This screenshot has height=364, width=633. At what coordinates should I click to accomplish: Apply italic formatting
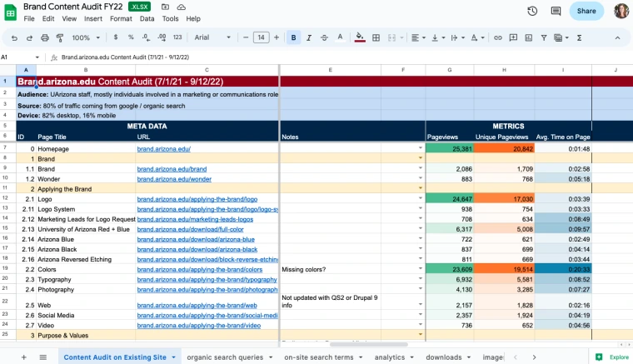point(309,37)
